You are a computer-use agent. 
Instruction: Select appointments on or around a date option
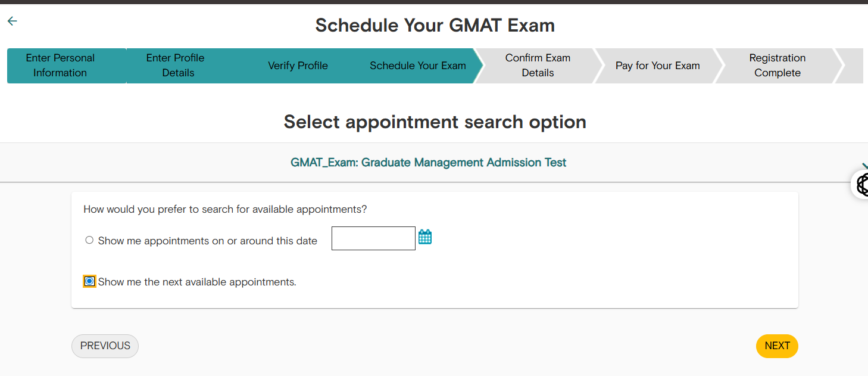point(89,240)
